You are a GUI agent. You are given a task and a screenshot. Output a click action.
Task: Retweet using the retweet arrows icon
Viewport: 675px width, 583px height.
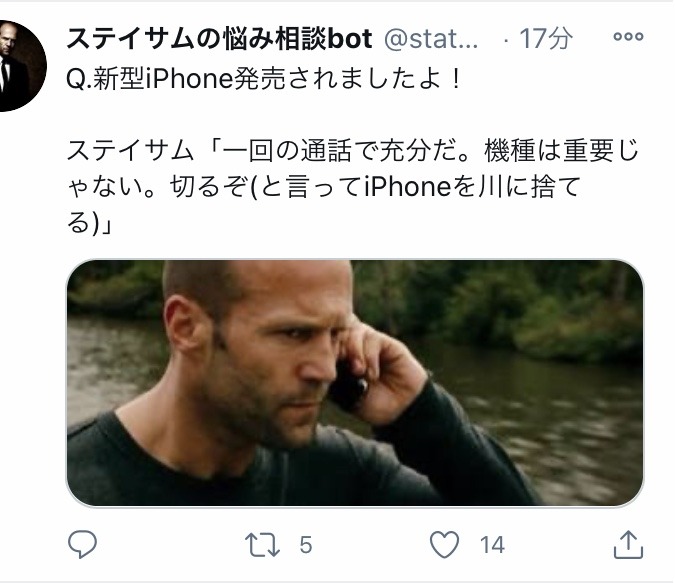[x=263, y=545]
